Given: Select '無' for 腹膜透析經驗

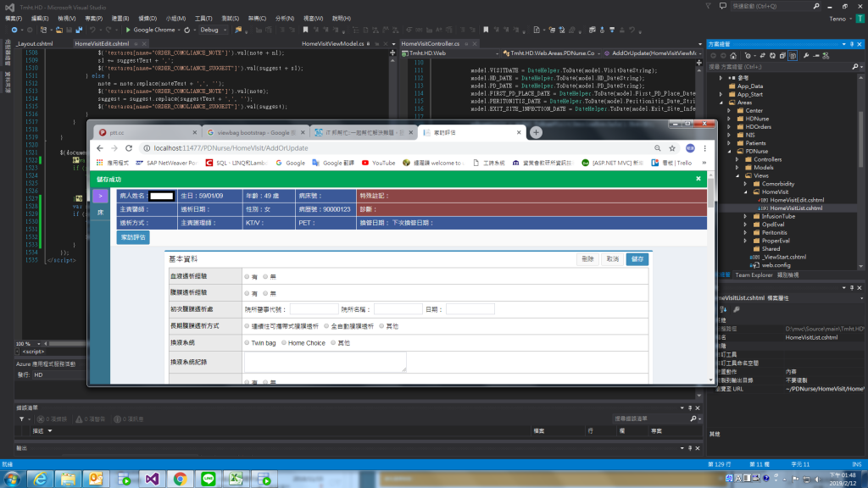Looking at the screenshot, I should pos(265,293).
